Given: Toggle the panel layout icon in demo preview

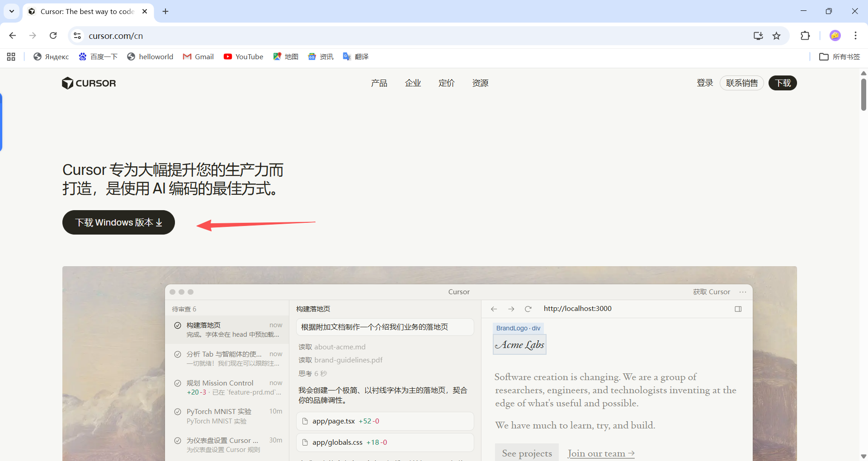Looking at the screenshot, I should 738,309.
